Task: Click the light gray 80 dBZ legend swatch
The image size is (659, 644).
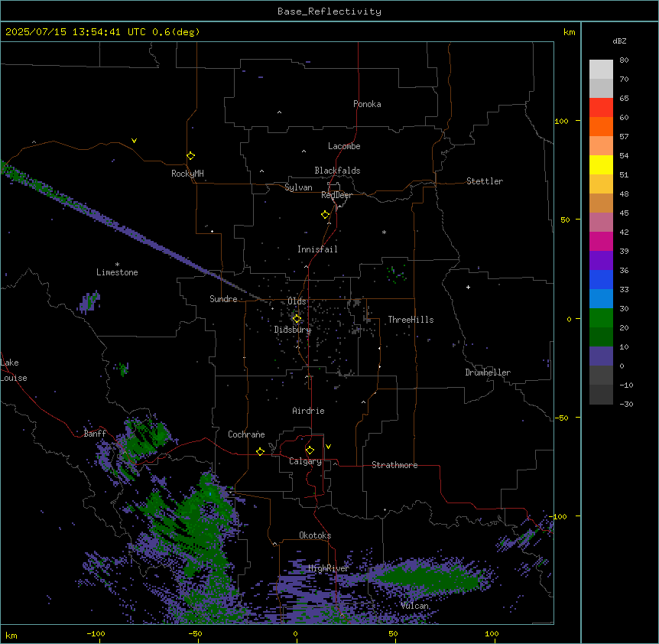Action: click(x=601, y=70)
